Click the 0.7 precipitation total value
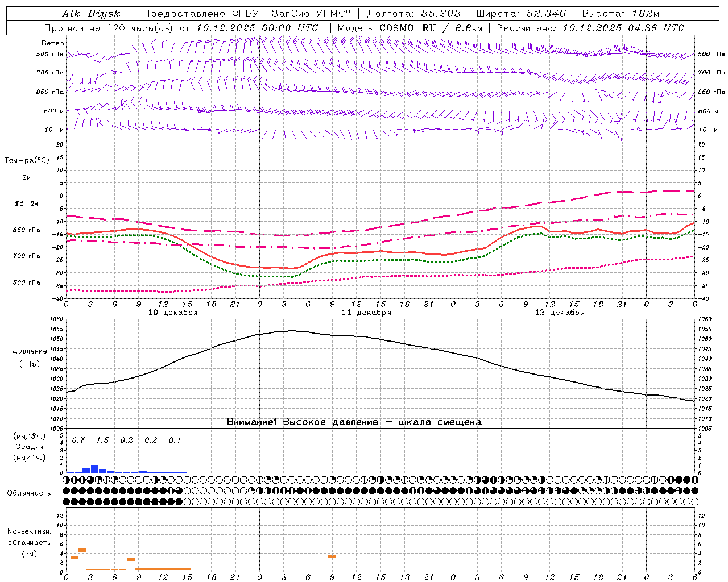Viewport: 728px width, 582px height. [x=78, y=440]
